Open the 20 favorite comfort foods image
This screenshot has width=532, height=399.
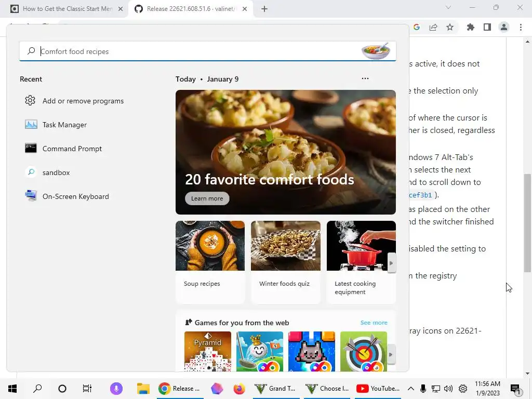[286, 152]
